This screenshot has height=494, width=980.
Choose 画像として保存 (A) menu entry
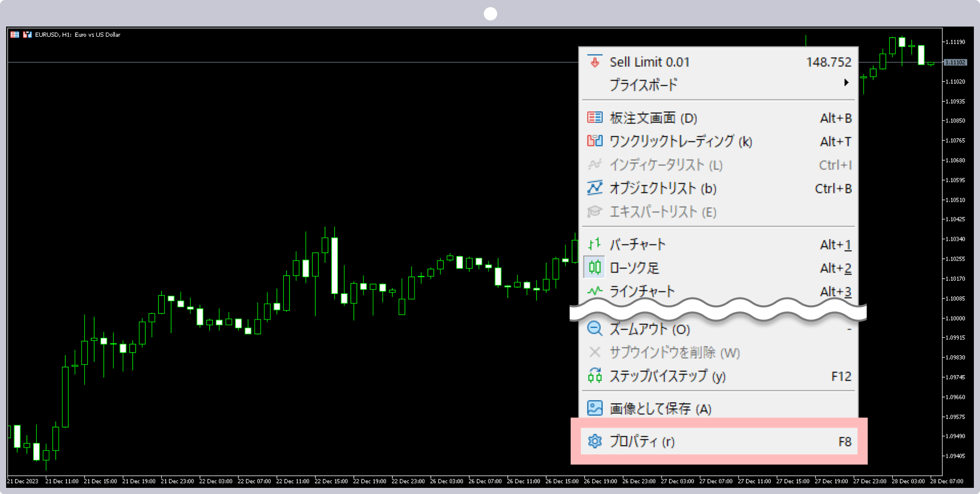(719, 408)
